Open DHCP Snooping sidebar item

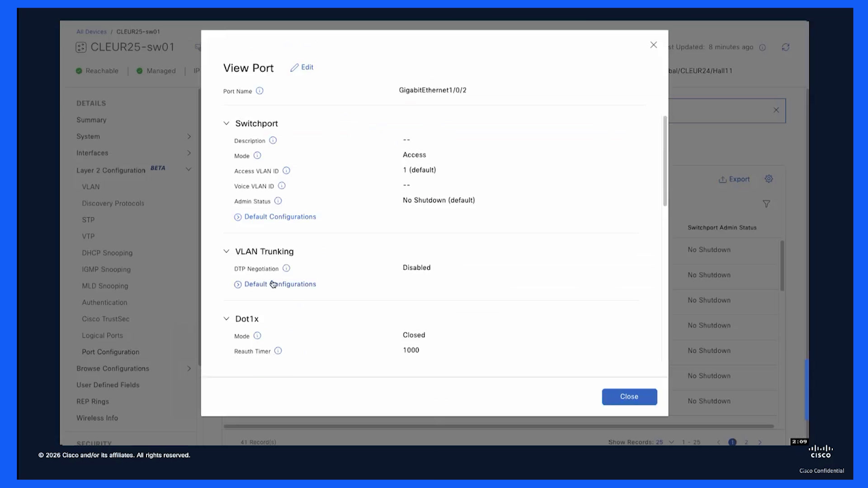pyautogui.click(x=107, y=253)
